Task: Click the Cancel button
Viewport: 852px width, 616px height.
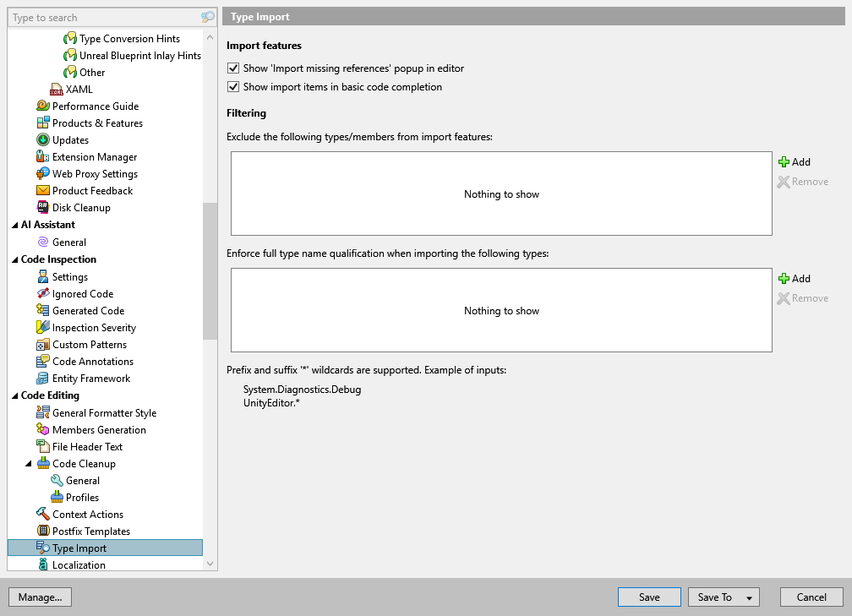Action: (811, 597)
